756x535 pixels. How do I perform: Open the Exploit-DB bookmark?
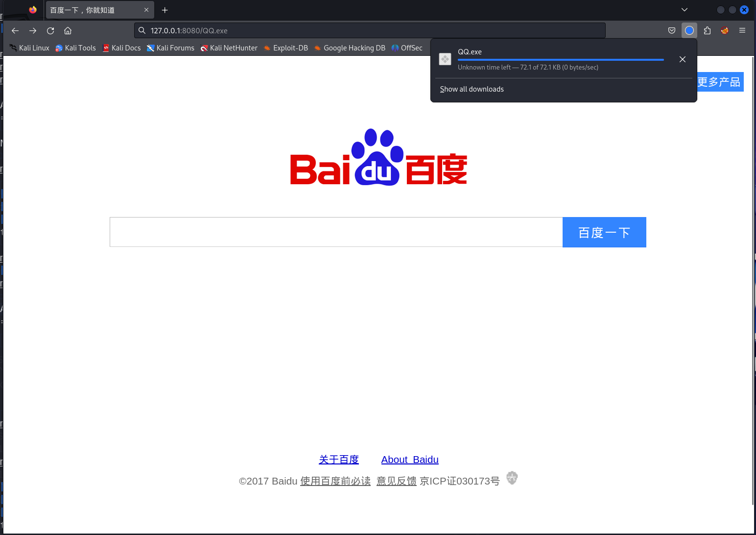pos(285,48)
